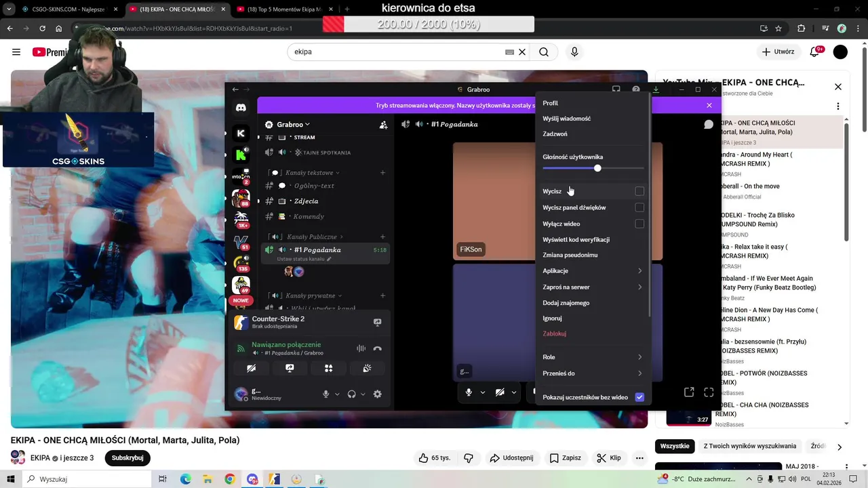868x488 pixels.
Task: Toggle camera in bottom call bar
Action: [x=500, y=392]
